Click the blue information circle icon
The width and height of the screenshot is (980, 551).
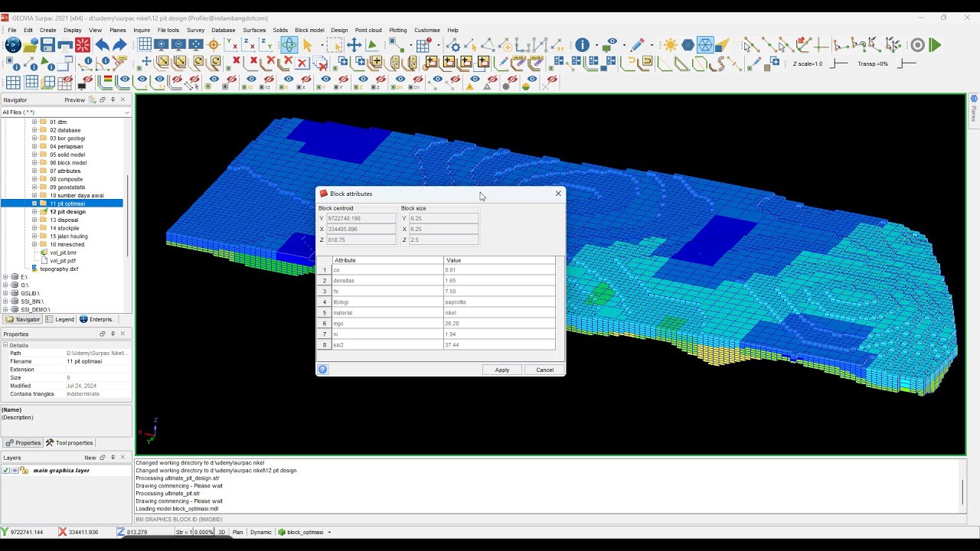click(x=582, y=45)
